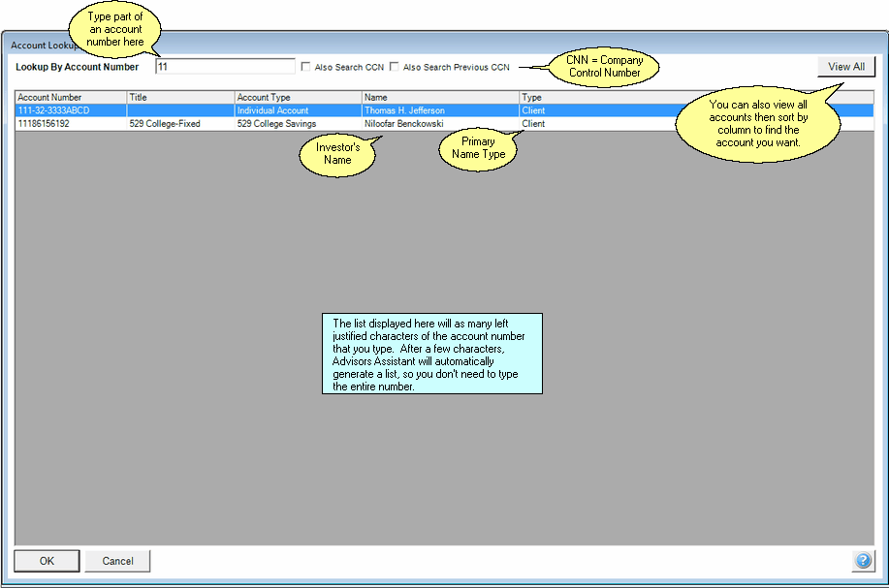
Task: Dismiss the lookup with Cancel
Action: [116, 561]
